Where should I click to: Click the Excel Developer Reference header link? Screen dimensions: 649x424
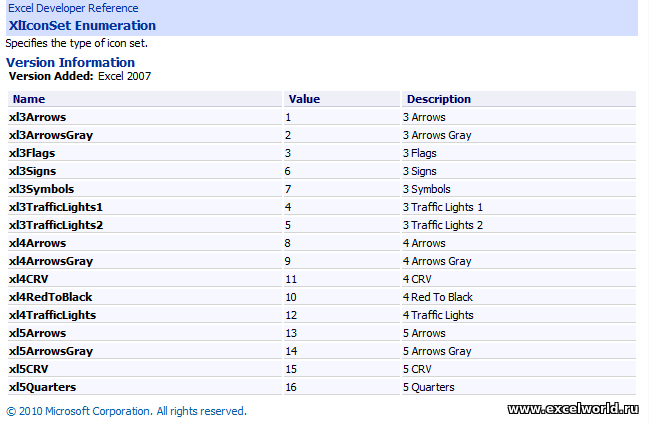click(73, 8)
